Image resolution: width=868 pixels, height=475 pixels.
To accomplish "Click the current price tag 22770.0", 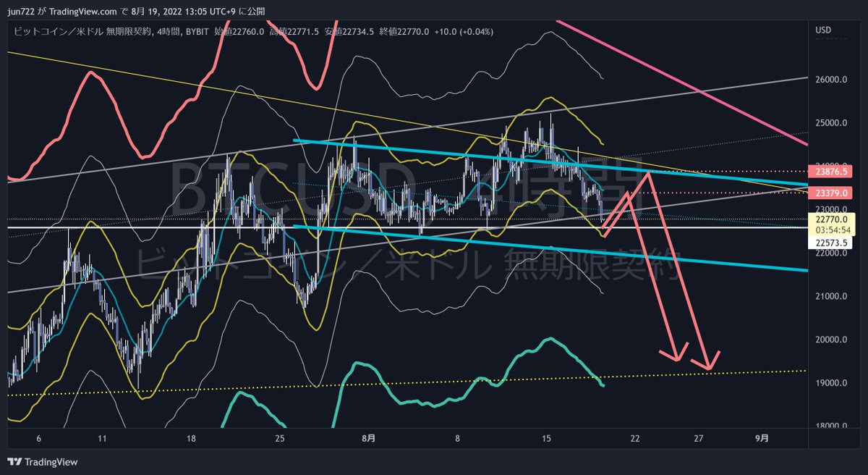I will (x=830, y=219).
